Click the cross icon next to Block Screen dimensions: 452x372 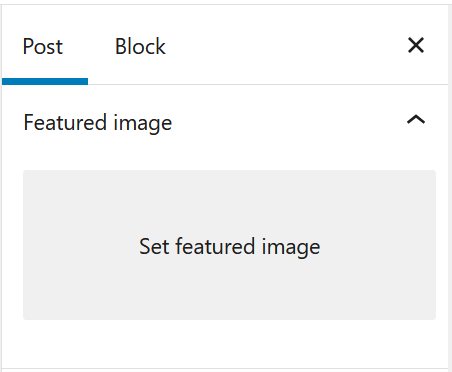[416, 45]
